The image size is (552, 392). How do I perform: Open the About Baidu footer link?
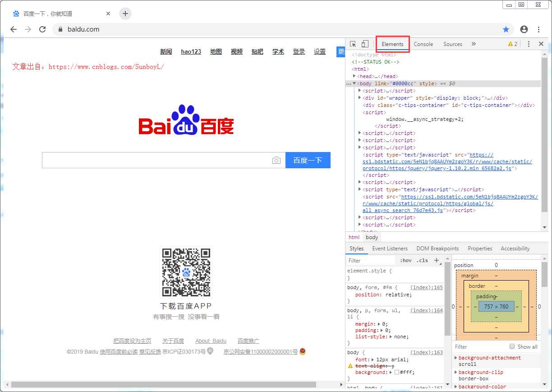[x=211, y=341]
